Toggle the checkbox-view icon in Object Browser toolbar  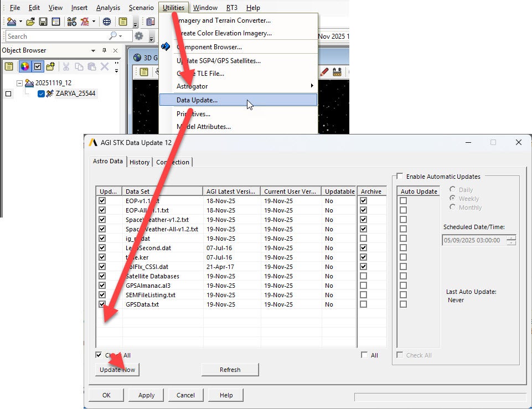click(x=38, y=66)
